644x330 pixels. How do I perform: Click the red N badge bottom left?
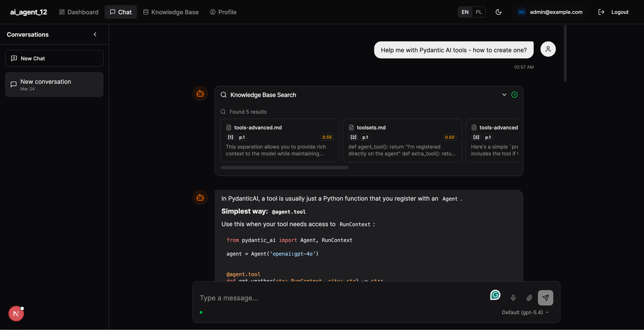16,314
